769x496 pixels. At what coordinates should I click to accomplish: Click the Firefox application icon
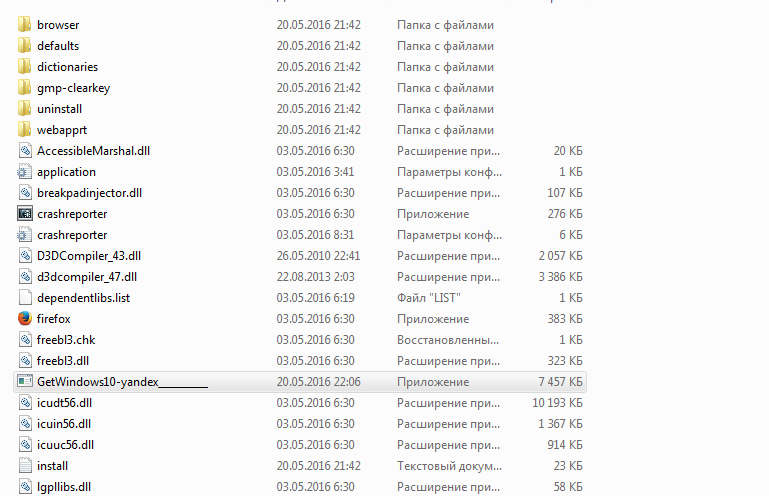26,319
